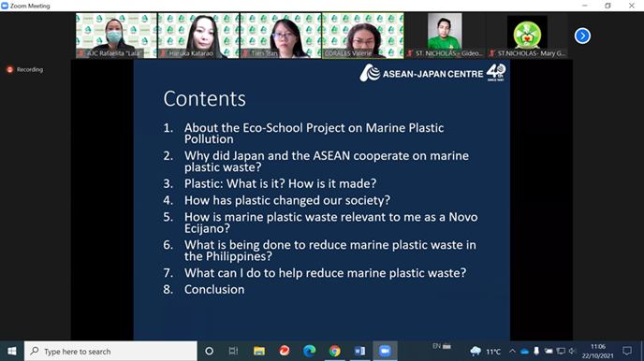Open Cortana circle icon on taskbar
Image resolution: width=644 pixels, height=361 pixels.
209,351
